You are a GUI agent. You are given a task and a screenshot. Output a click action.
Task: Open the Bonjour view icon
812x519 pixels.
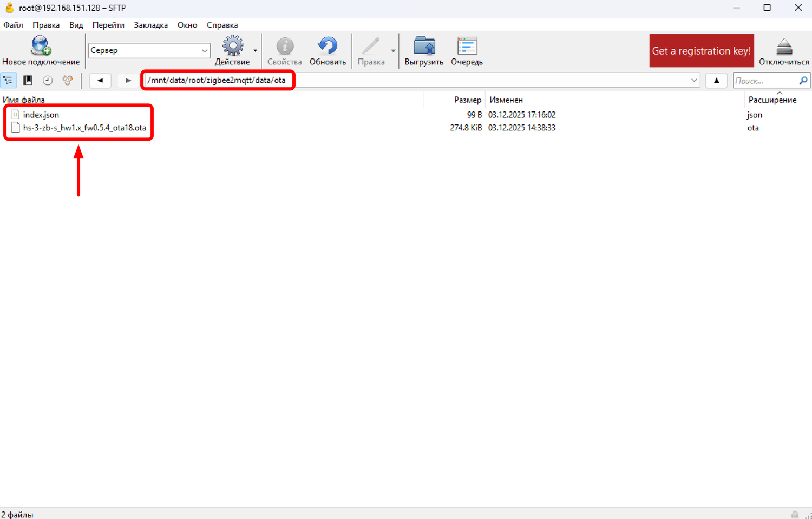click(x=68, y=80)
